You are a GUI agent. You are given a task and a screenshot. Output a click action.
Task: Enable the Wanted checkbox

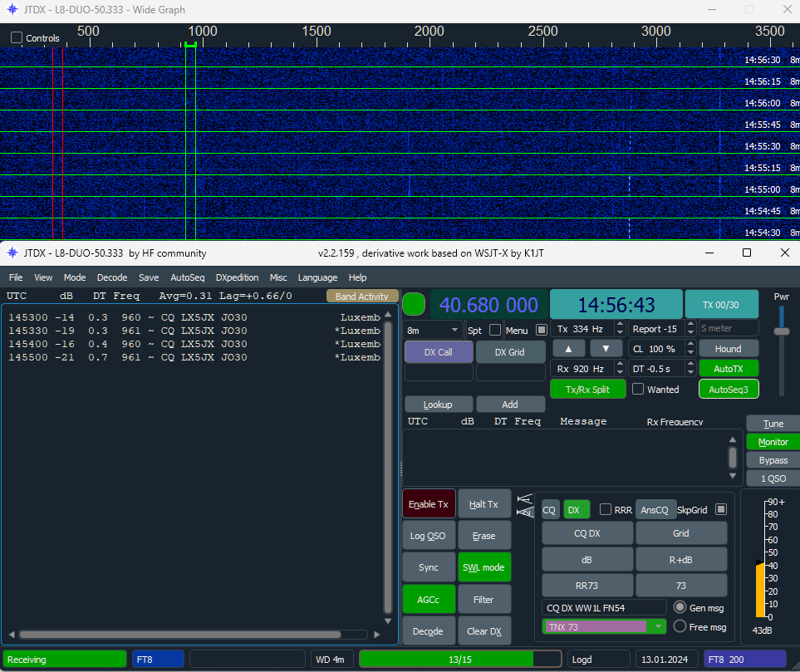pos(638,389)
